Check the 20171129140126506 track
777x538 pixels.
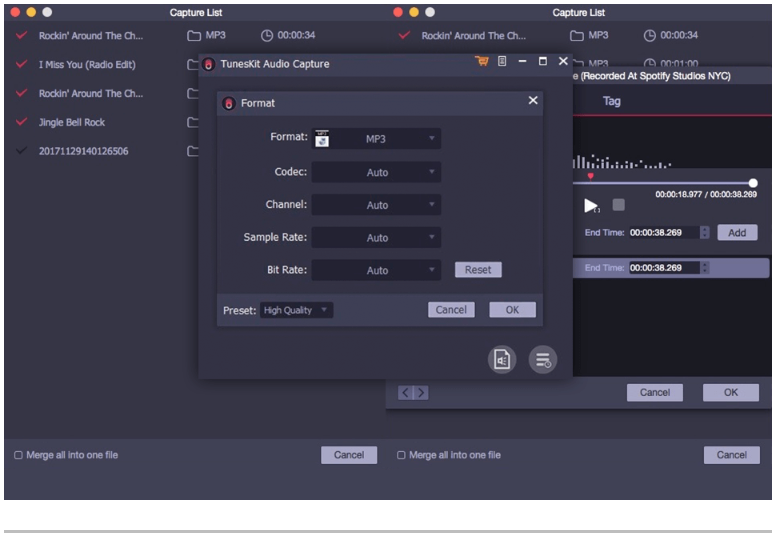pyautogui.click(x=21, y=150)
